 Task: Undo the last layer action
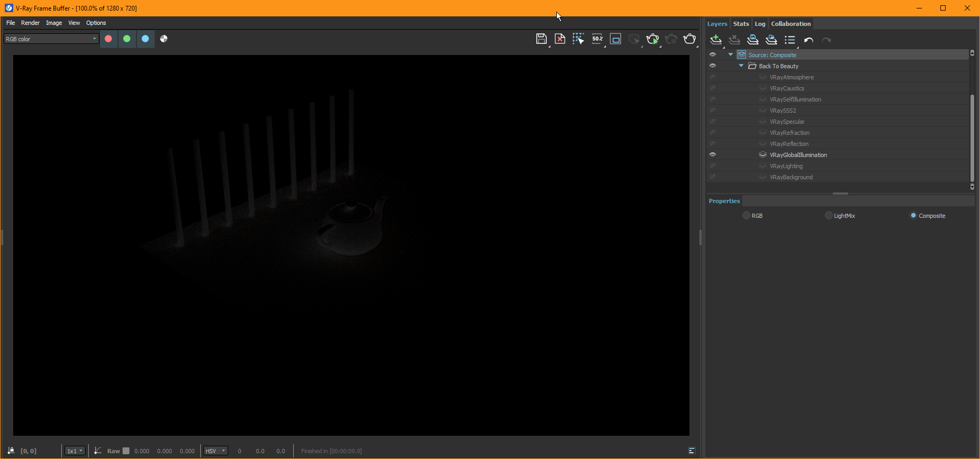(x=808, y=40)
